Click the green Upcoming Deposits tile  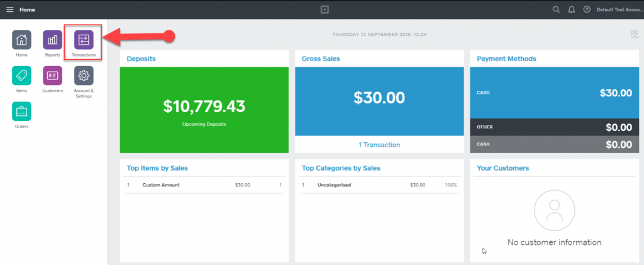pyautogui.click(x=204, y=110)
